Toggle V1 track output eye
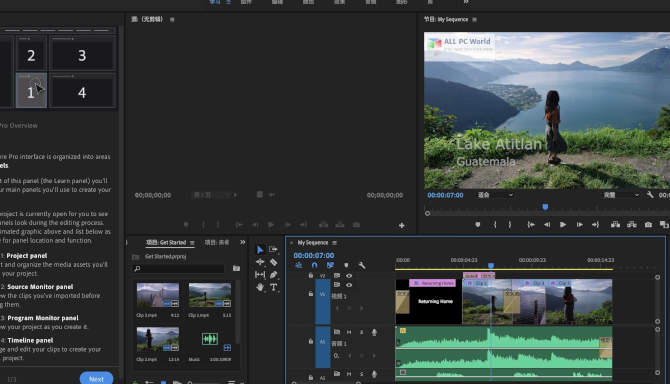The width and height of the screenshot is (670, 384). tap(349, 285)
